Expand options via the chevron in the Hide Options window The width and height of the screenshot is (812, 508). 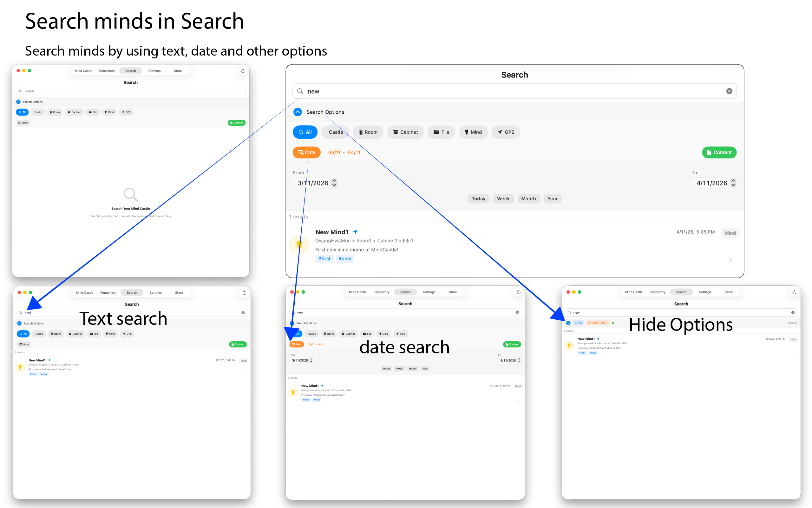(x=568, y=323)
